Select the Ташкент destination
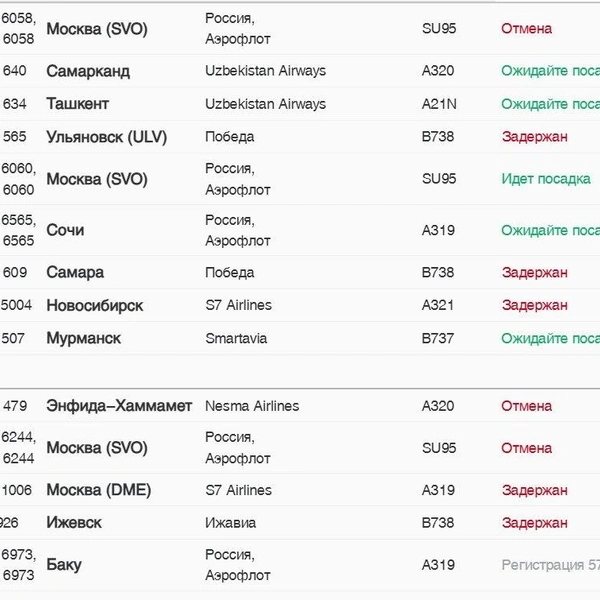Viewport: 600px width, 600px height. click(78, 104)
